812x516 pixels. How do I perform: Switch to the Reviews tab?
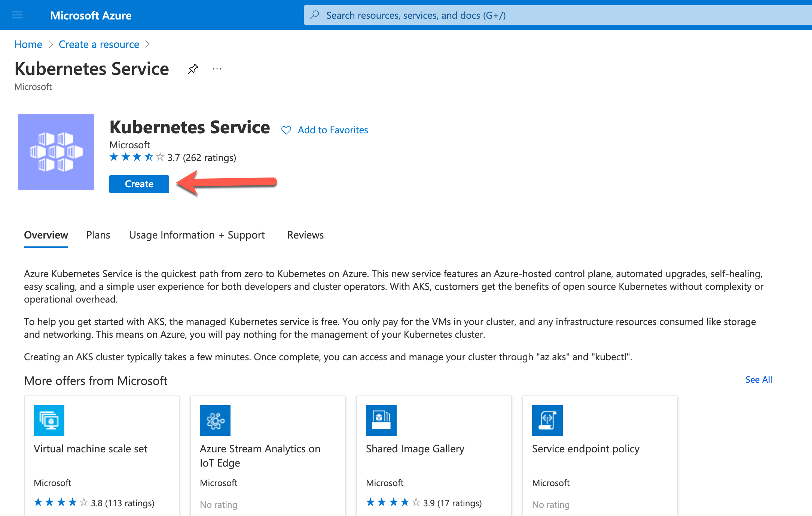pyautogui.click(x=305, y=235)
